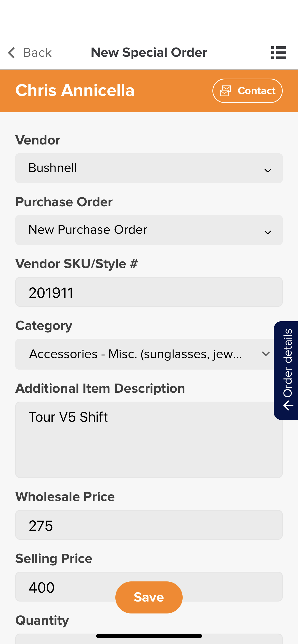Image resolution: width=298 pixels, height=644 pixels.
Task: Expand the Accessories - Misc. category dropdown
Action: (144, 354)
